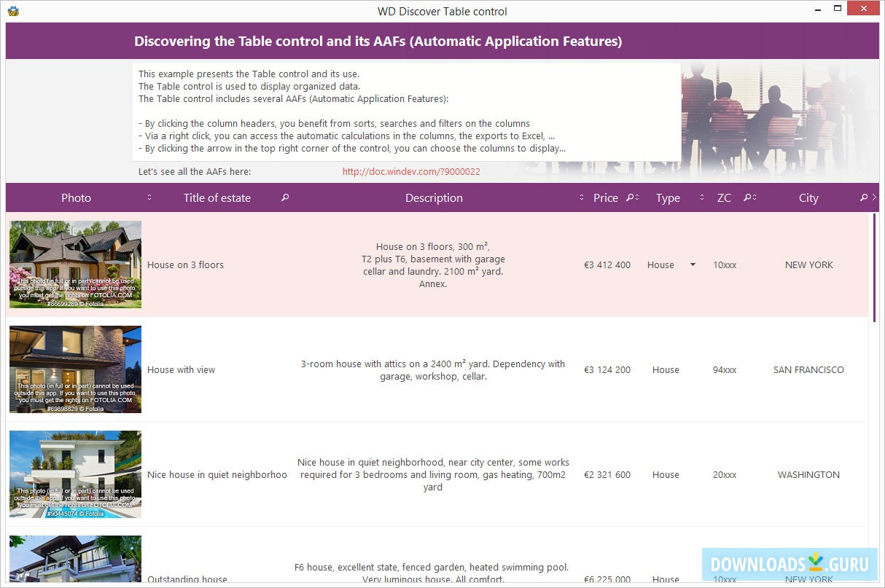The height and width of the screenshot is (588, 885).
Task: Click the sort arrows beside Price search
Action: pyautogui.click(x=638, y=197)
